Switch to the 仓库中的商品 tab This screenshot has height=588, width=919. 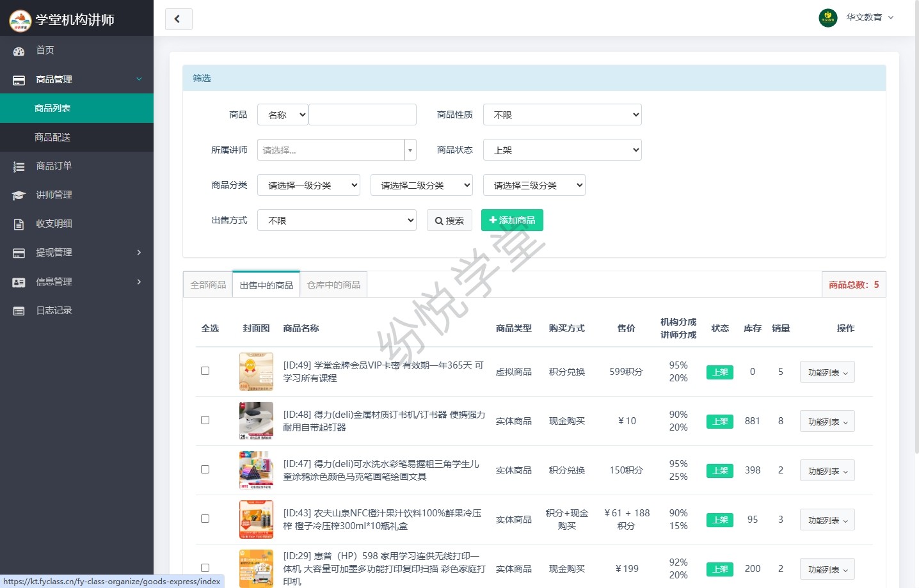(333, 285)
